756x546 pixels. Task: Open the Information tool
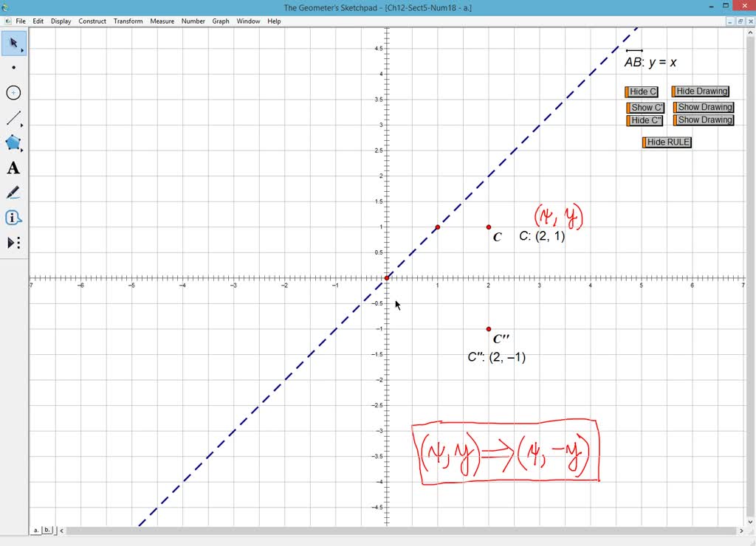(x=13, y=217)
